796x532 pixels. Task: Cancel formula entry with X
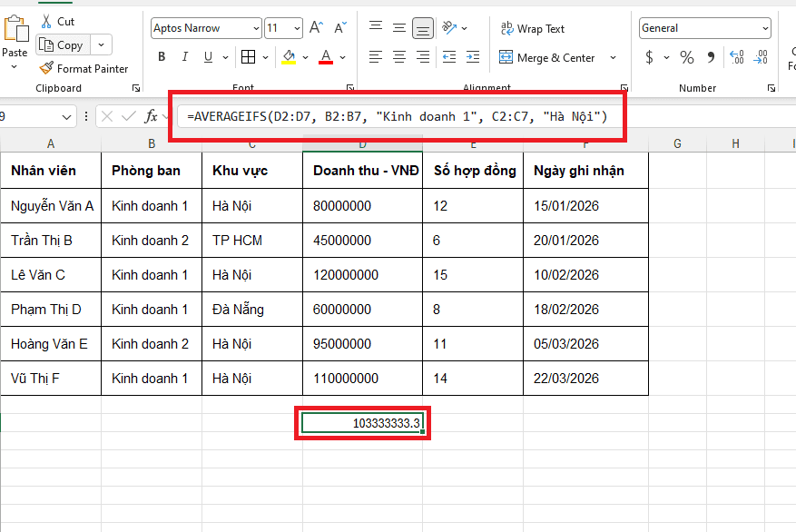pos(106,117)
